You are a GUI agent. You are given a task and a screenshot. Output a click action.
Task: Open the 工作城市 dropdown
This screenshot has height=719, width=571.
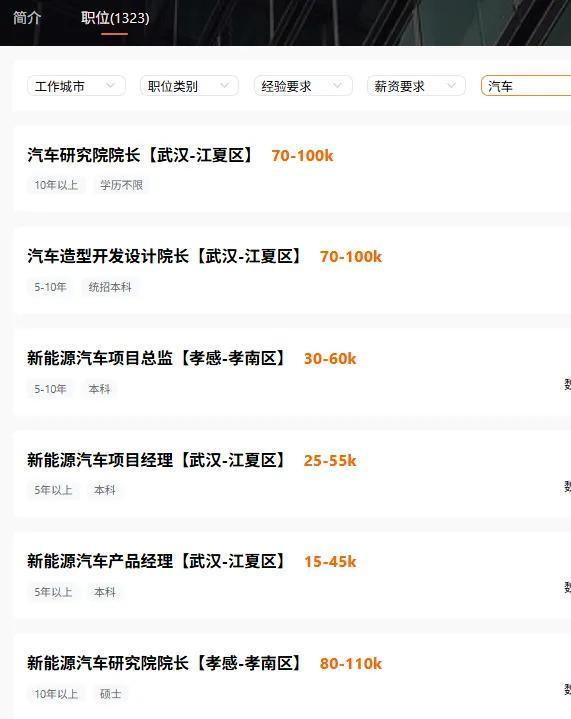click(76, 86)
